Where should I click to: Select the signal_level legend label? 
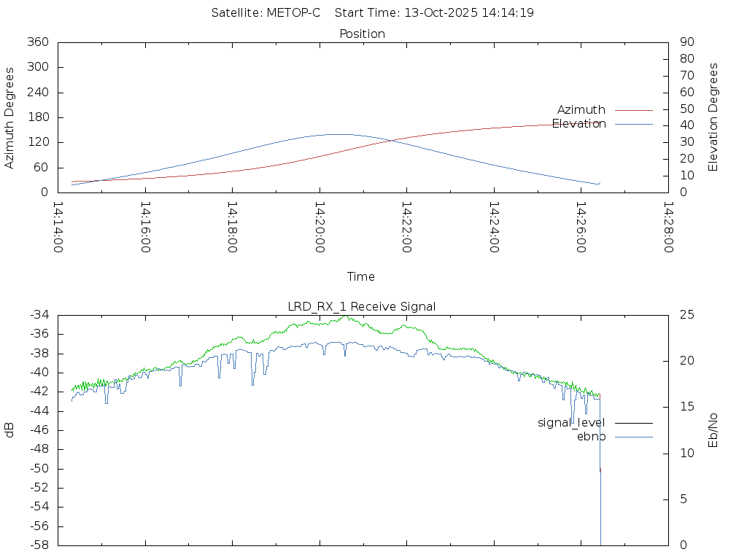pyautogui.click(x=571, y=423)
